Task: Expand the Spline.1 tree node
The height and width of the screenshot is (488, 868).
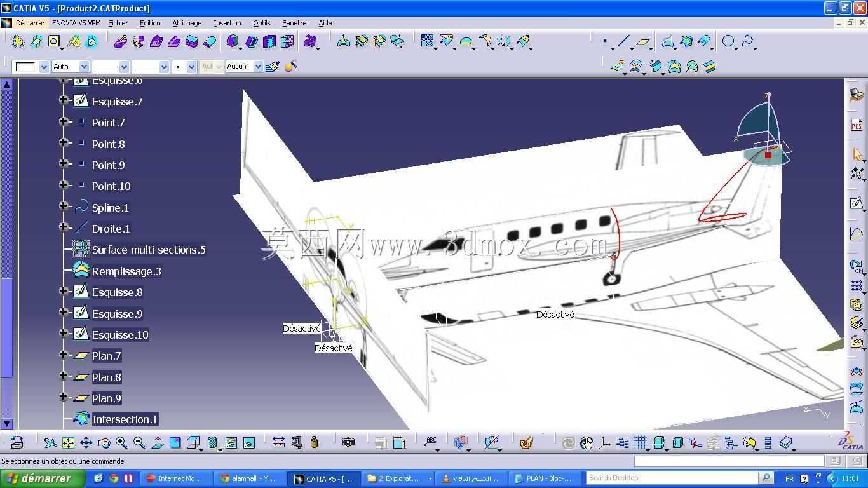Action: 64,206
